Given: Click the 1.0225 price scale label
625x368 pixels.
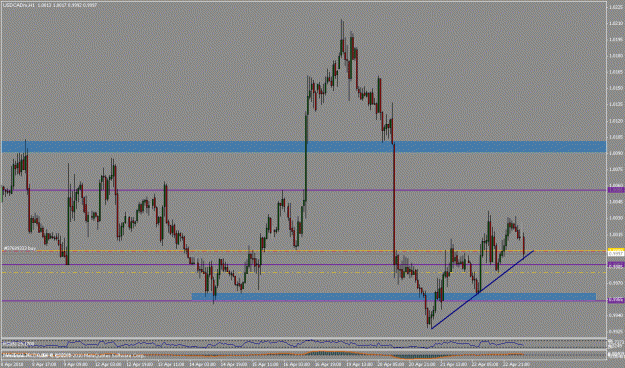Looking at the screenshot, I should click(616, 7).
